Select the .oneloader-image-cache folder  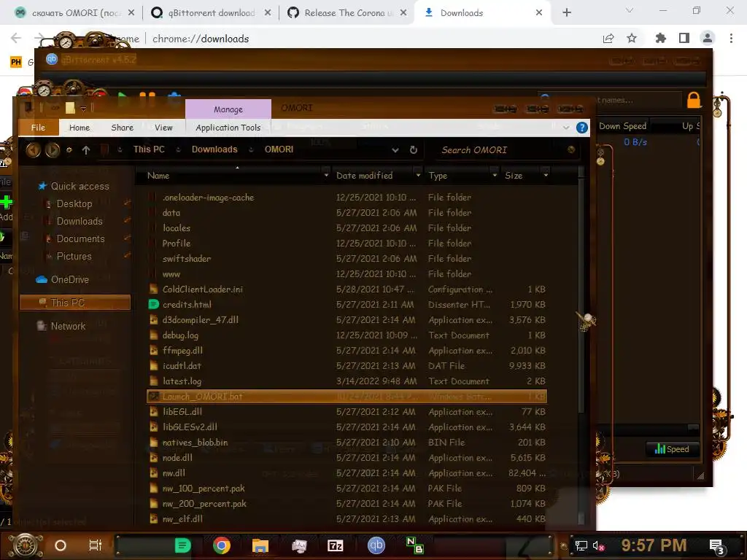[x=208, y=197]
